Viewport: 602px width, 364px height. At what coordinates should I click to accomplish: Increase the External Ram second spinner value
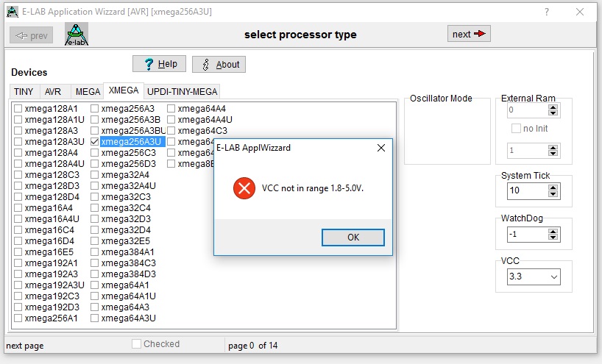point(553,147)
